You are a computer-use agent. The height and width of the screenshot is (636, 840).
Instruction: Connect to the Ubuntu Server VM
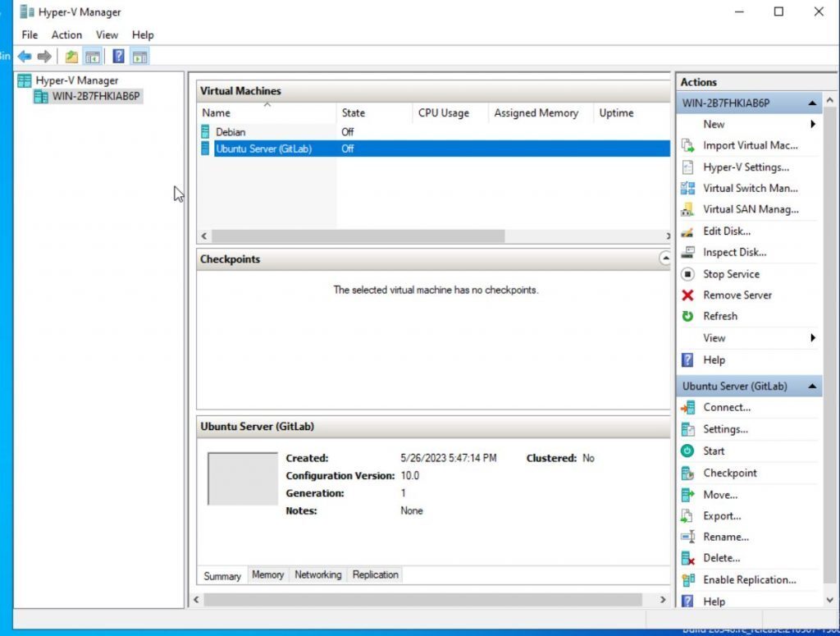(x=725, y=407)
